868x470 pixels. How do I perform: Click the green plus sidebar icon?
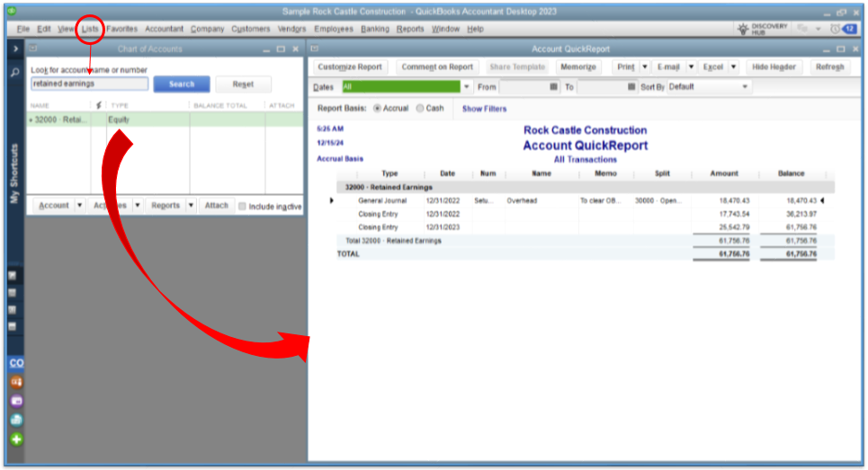click(x=16, y=439)
